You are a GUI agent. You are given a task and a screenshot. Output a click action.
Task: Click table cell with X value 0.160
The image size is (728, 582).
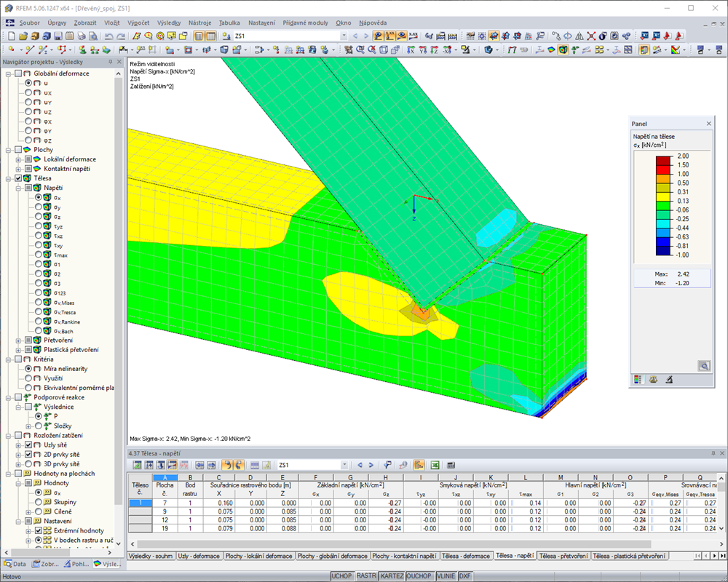218,503
